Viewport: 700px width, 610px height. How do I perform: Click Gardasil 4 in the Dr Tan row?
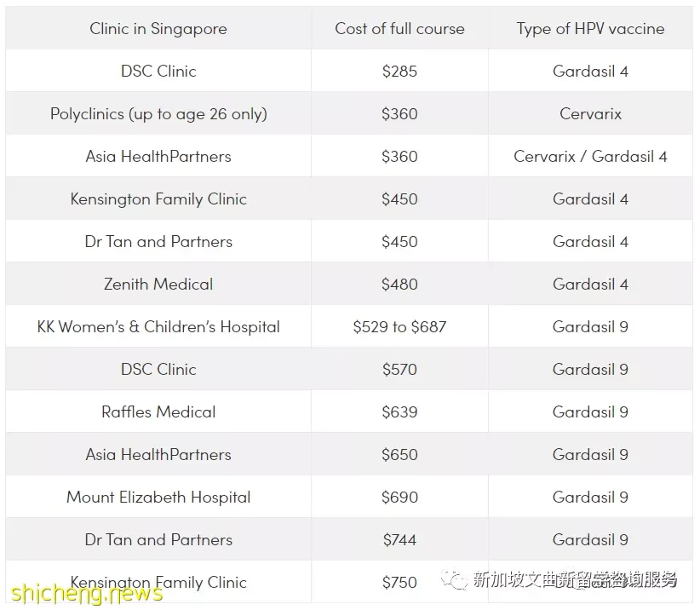click(x=590, y=242)
